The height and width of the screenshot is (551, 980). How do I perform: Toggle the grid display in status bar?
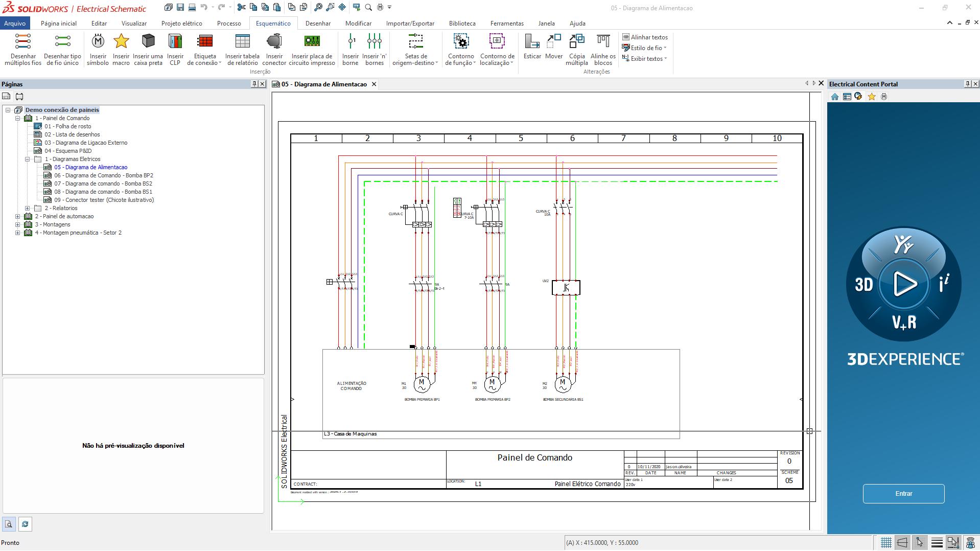click(886, 543)
